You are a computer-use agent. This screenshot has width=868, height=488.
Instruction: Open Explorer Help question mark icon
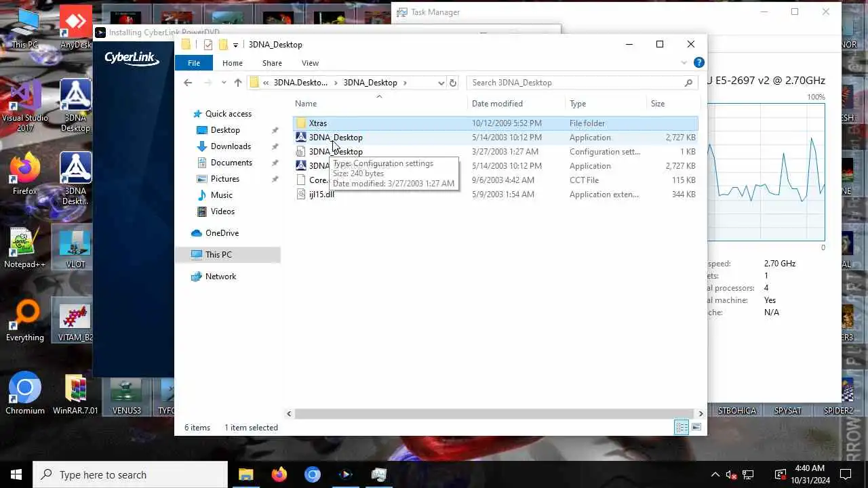tap(698, 63)
